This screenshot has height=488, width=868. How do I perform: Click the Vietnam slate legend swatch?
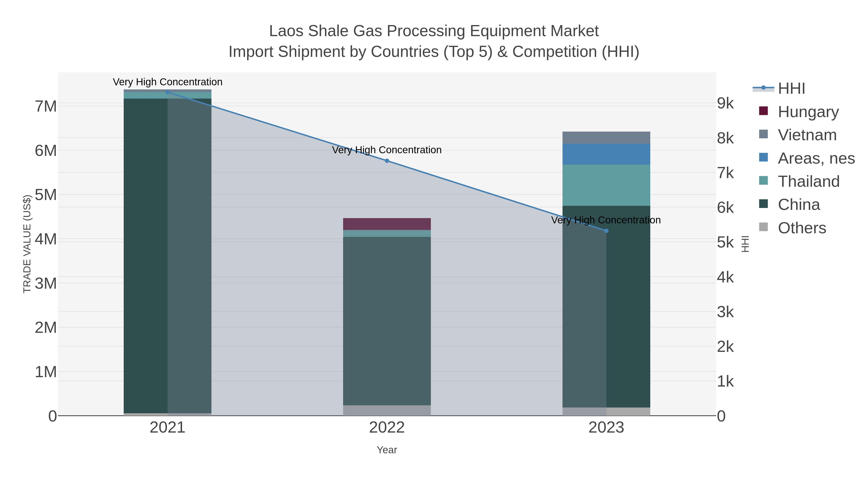pyautogui.click(x=764, y=134)
